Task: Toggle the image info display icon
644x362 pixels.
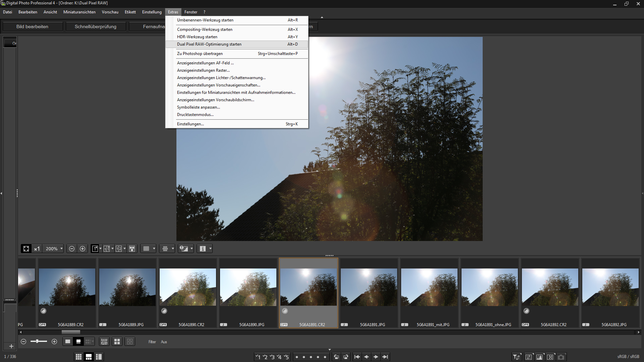Action: [203, 249]
